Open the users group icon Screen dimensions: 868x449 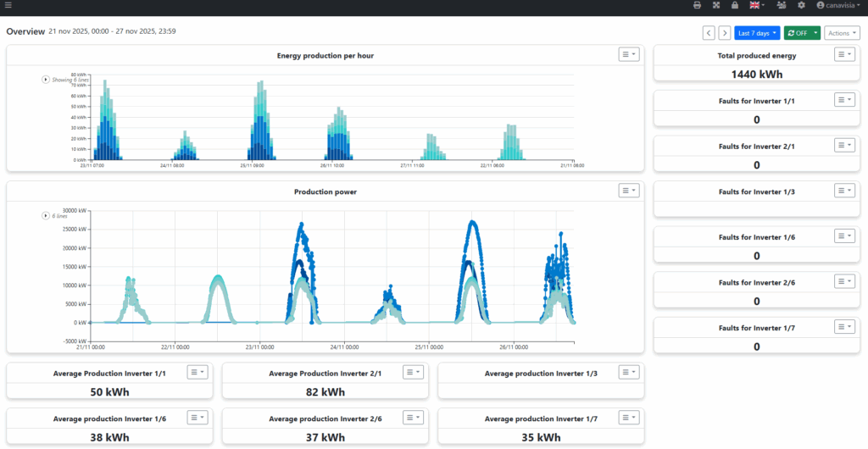tap(781, 5)
